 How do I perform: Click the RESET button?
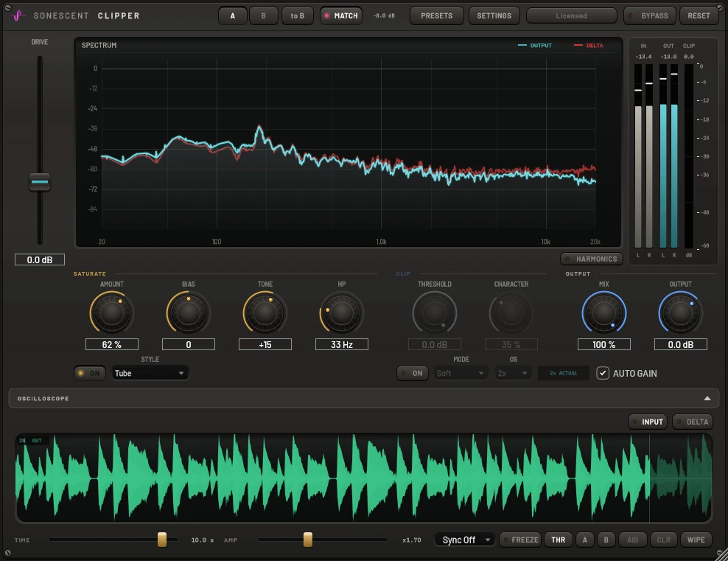[699, 15]
